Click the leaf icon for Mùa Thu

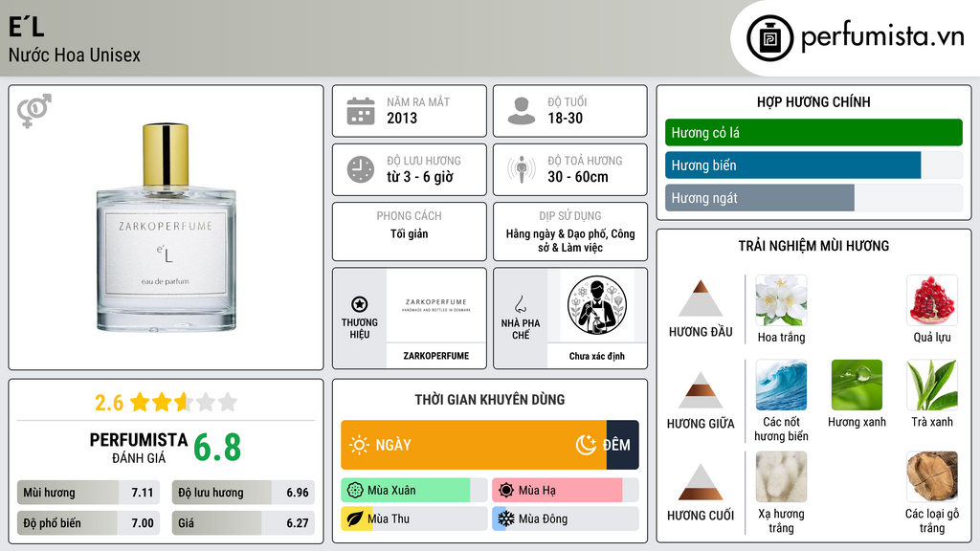point(355,518)
